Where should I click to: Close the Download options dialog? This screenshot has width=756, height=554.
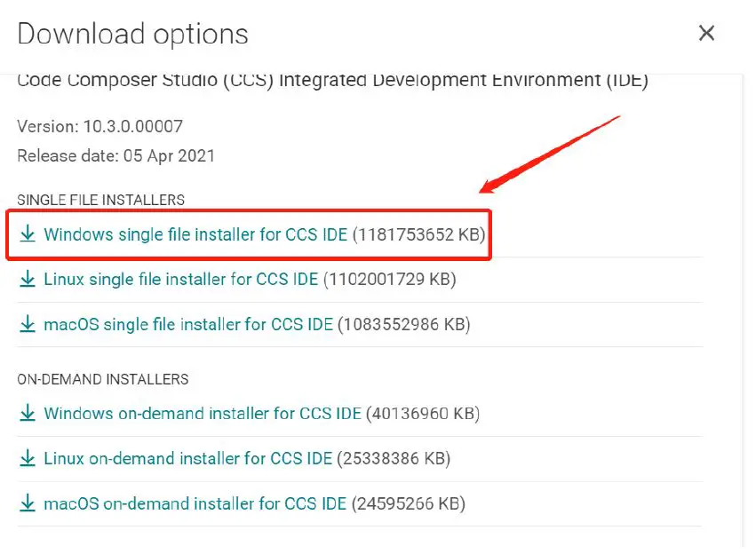pyautogui.click(x=706, y=34)
